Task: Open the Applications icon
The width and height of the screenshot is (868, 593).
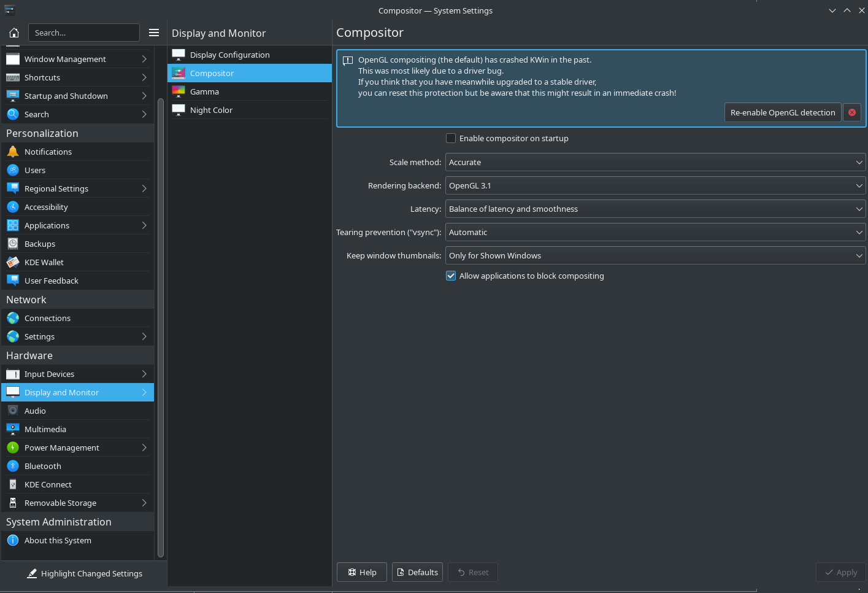Action: click(13, 225)
